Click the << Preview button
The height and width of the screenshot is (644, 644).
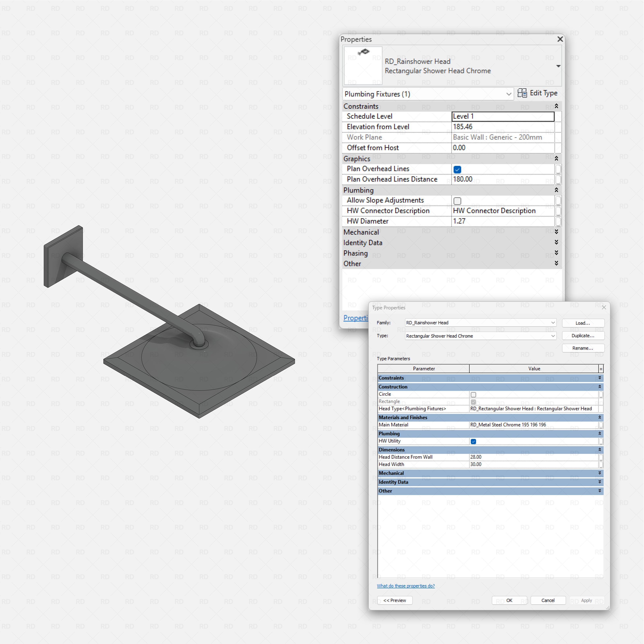pos(395,600)
